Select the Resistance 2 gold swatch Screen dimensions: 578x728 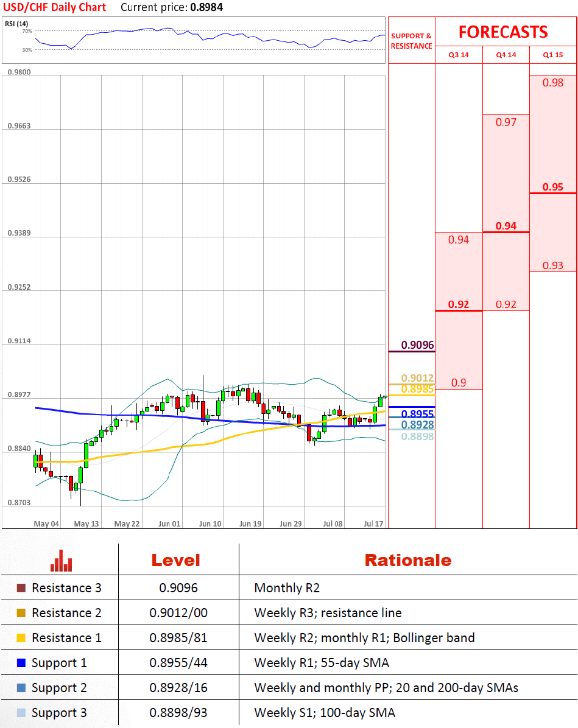(21, 613)
